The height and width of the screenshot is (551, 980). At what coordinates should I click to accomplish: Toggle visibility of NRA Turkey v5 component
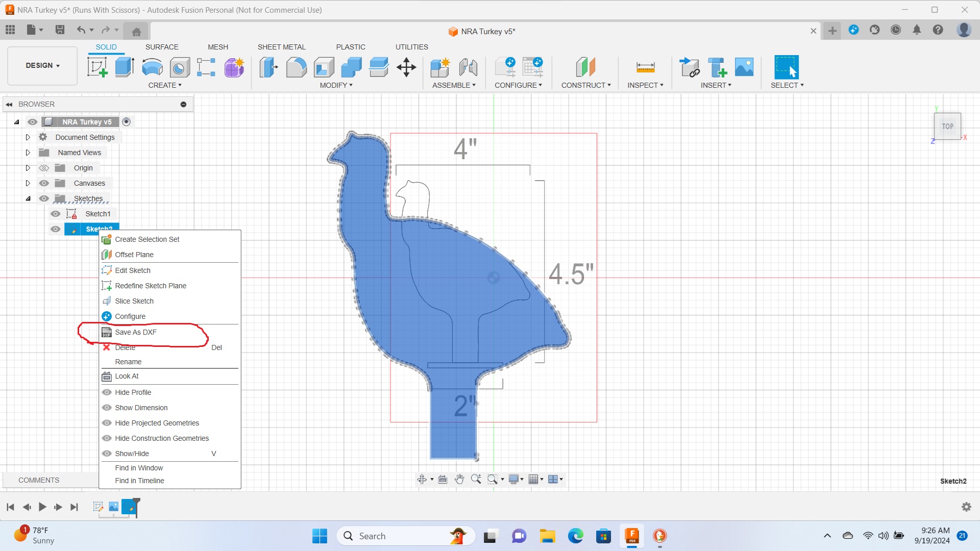pyautogui.click(x=32, y=122)
